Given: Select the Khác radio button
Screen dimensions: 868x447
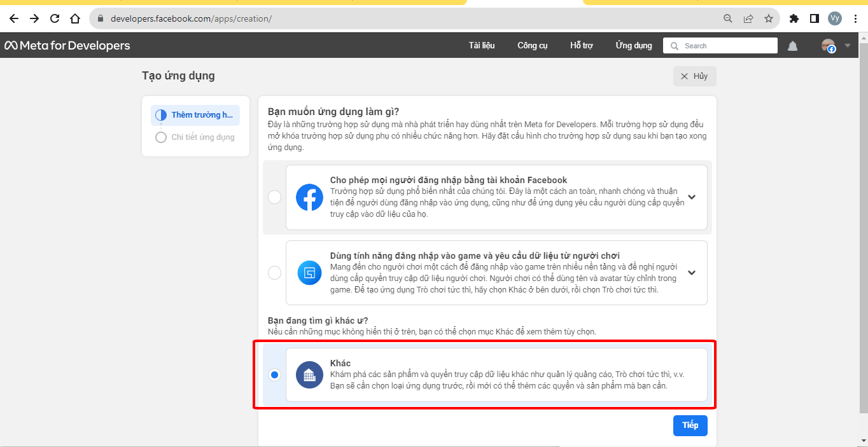Looking at the screenshot, I should 274,375.
